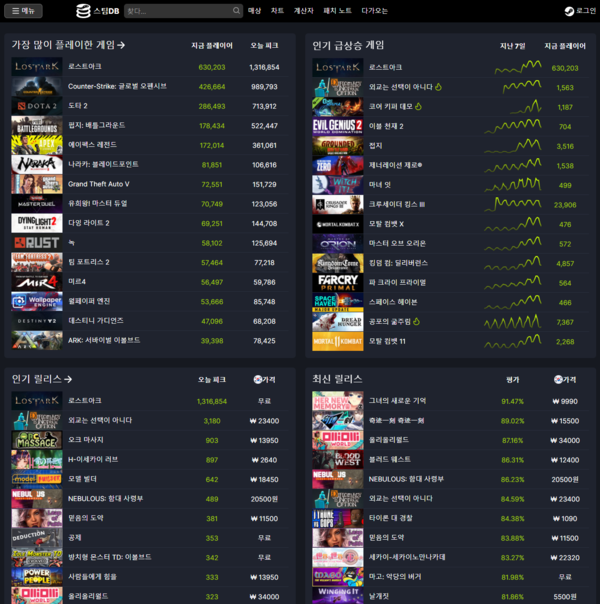Click the Team Fortress 2 thumbnail

37,262
